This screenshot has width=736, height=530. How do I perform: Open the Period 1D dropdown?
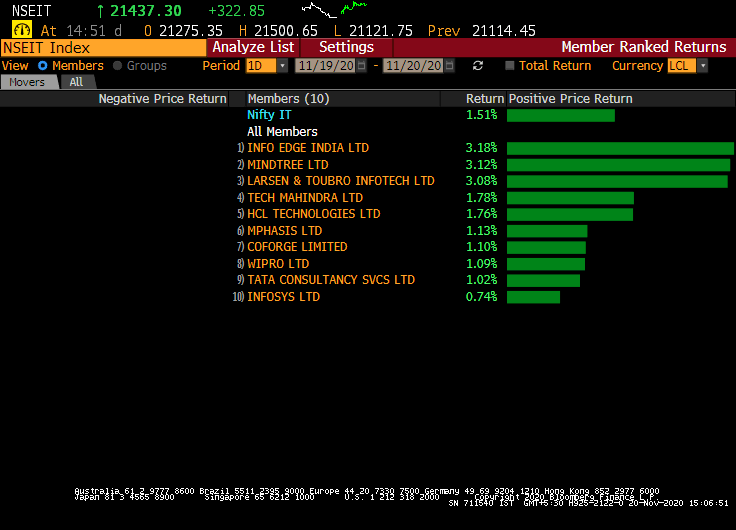tap(267, 66)
